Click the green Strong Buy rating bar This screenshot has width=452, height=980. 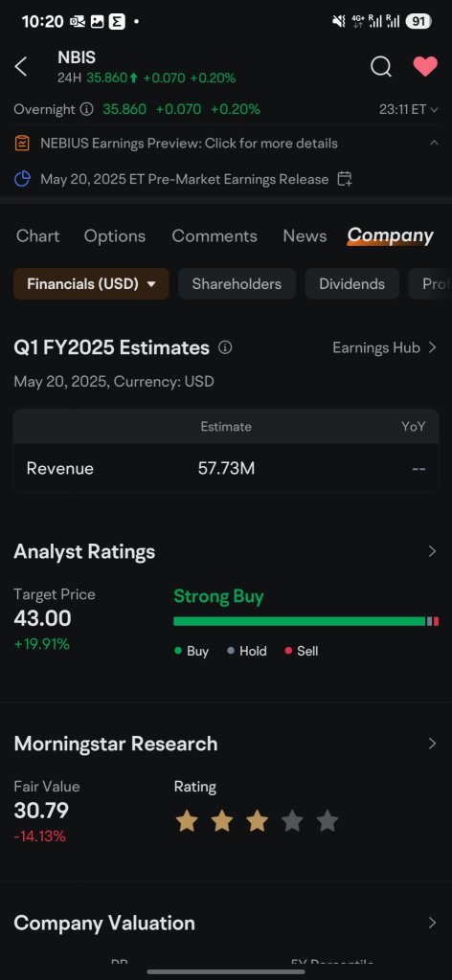pyautogui.click(x=300, y=621)
